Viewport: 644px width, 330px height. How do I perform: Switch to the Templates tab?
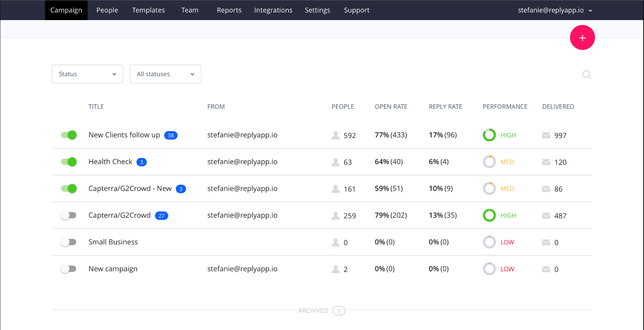point(149,10)
